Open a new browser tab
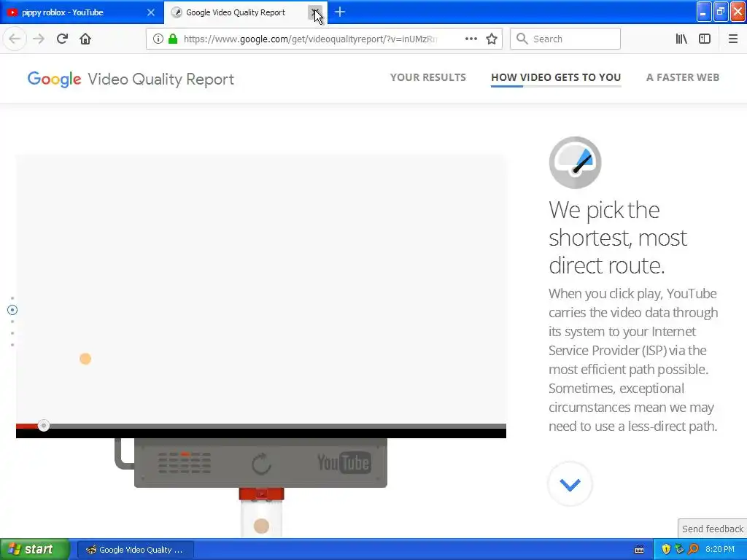 pyautogui.click(x=340, y=12)
